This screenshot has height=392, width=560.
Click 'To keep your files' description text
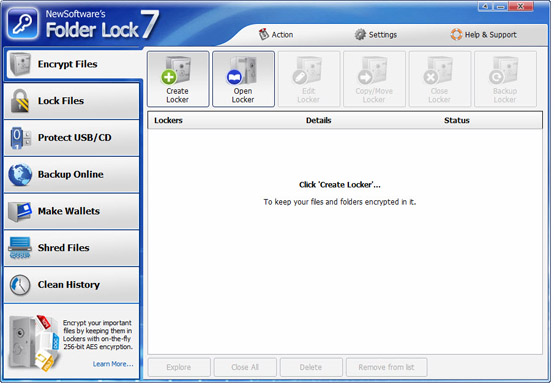click(340, 202)
